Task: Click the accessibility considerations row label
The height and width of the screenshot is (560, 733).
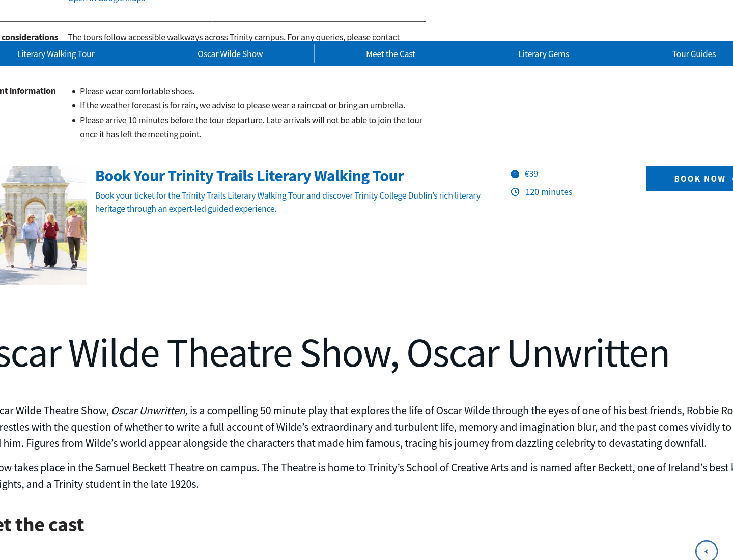Action: pyautogui.click(x=30, y=37)
